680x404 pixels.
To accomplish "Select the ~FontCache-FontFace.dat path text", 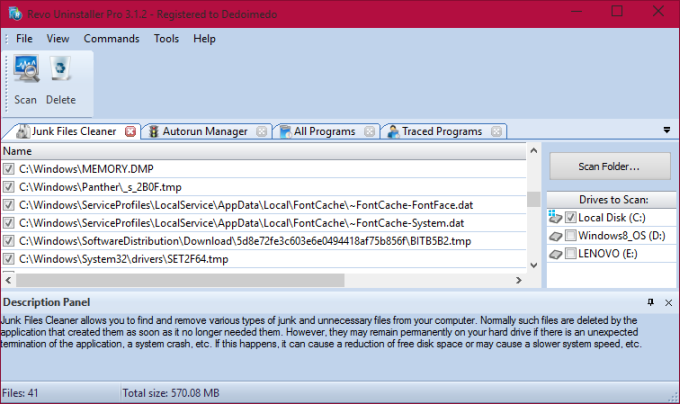I will click(x=246, y=205).
